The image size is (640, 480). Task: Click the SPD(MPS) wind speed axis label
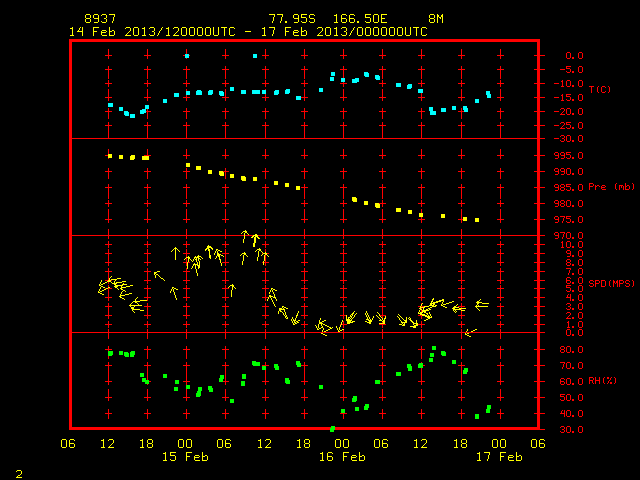tap(611, 283)
